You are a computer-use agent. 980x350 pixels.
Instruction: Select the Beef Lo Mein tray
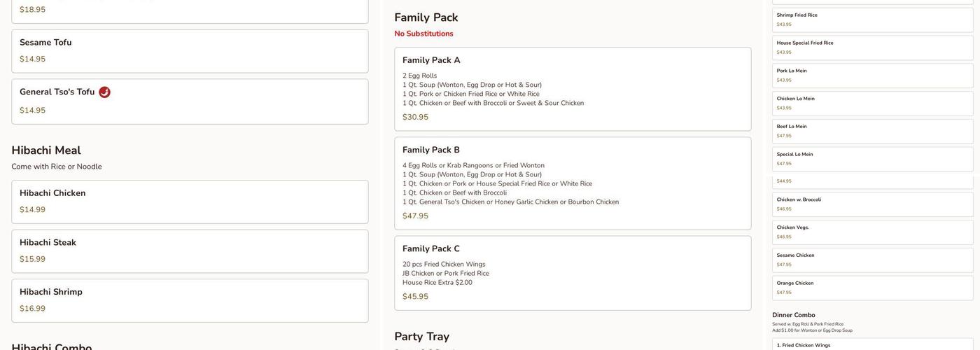pyautogui.click(x=872, y=132)
